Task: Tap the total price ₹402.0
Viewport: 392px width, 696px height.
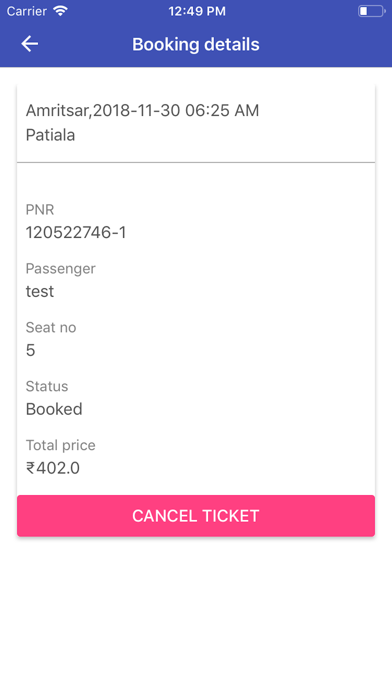Action: click(53, 468)
